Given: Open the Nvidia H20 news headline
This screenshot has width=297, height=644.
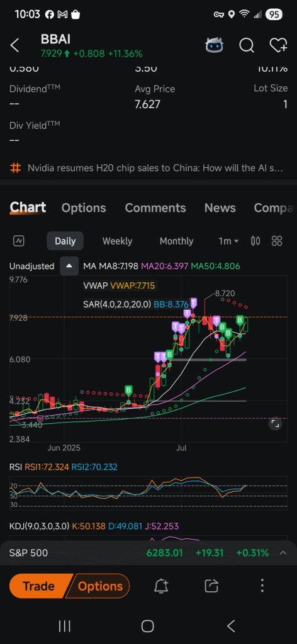Looking at the screenshot, I should (x=155, y=168).
